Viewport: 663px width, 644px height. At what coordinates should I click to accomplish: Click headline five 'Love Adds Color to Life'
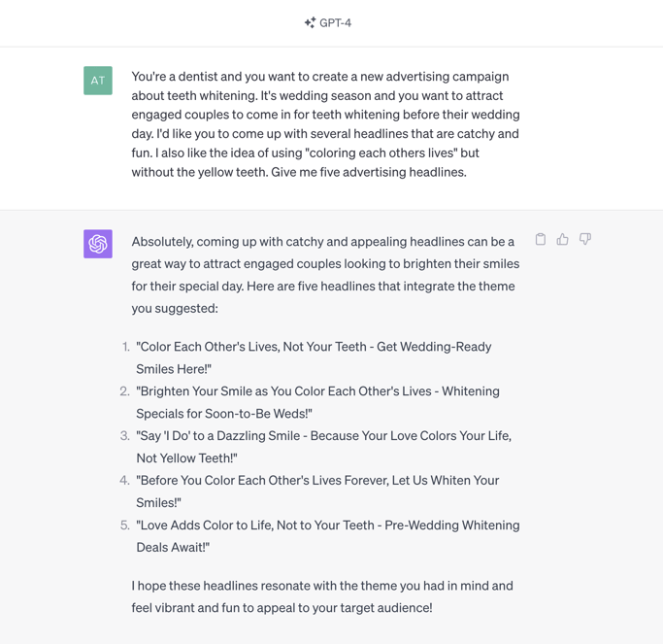pos(328,536)
